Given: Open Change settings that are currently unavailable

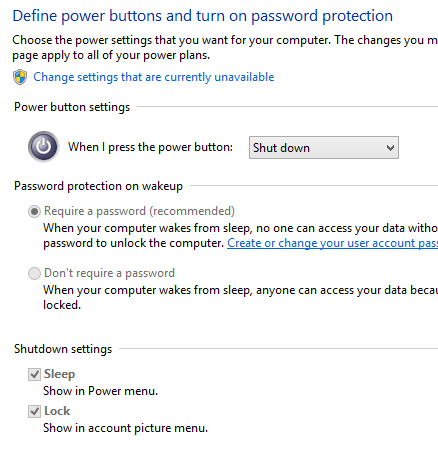Looking at the screenshot, I should pyautogui.click(x=154, y=77).
